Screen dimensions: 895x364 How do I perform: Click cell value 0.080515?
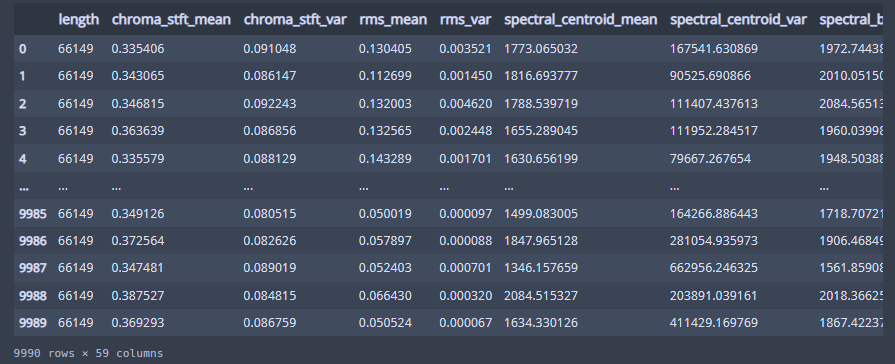(x=270, y=213)
